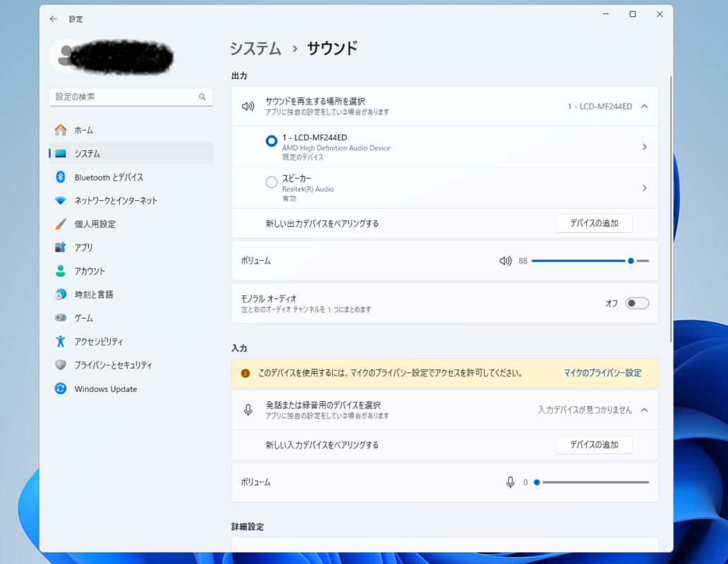Click the Accounts person icon
The height and width of the screenshot is (564, 728).
click(61, 271)
